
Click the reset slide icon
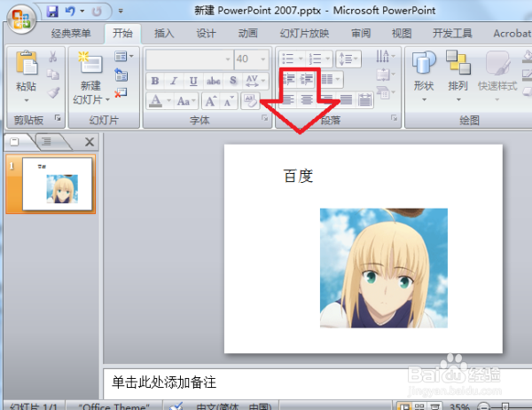point(121,75)
